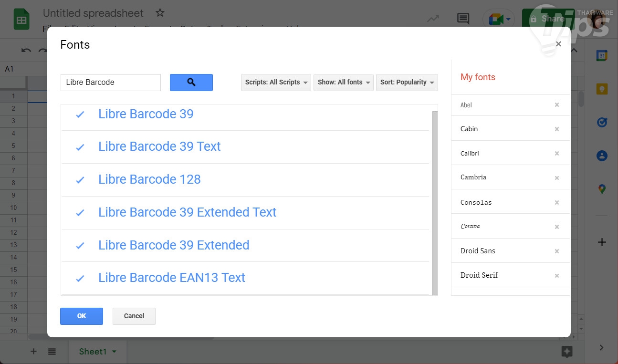Open Google Tasks side panel icon

click(x=602, y=123)
